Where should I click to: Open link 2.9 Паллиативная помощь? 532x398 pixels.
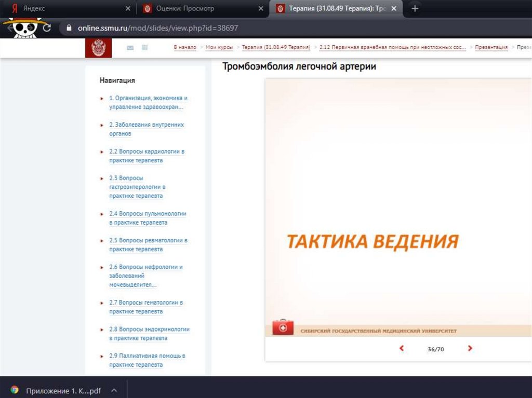(x=147, y=360)
